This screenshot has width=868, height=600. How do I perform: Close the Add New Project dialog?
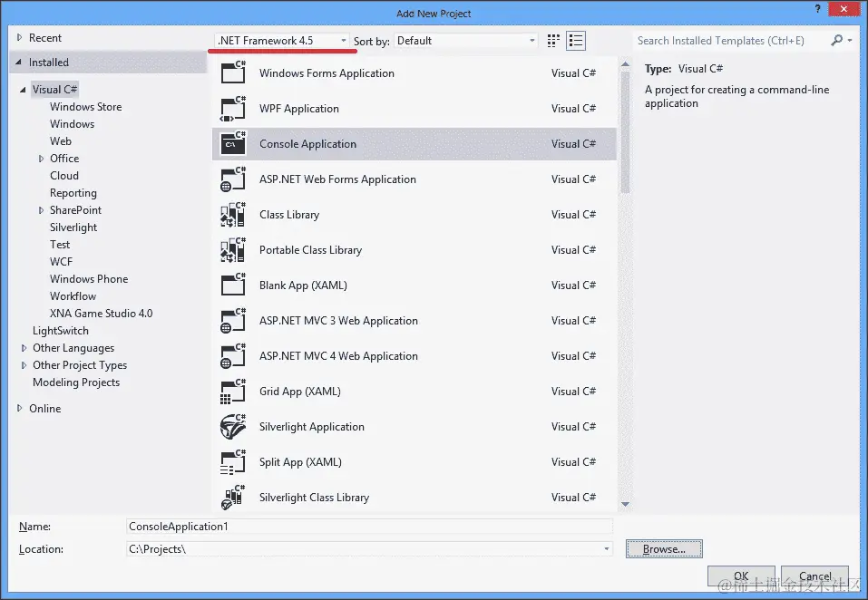[844, 9]
